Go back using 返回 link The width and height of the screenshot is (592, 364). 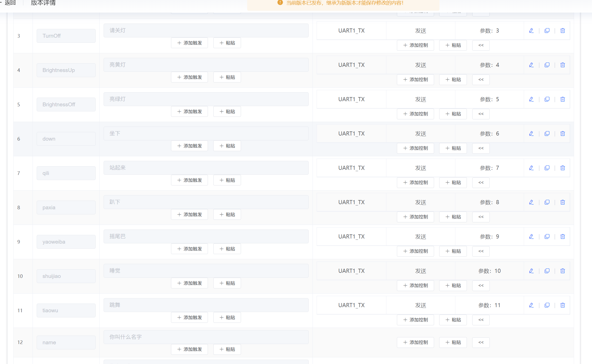point(10,3)
